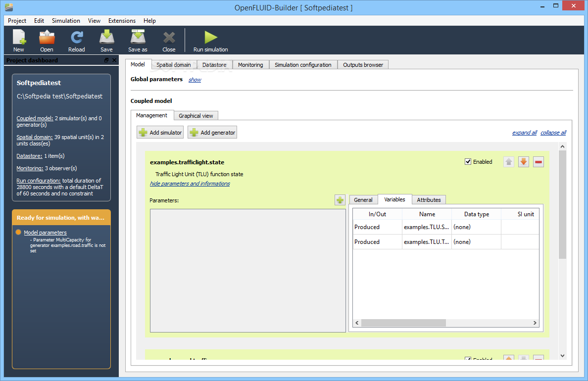The width and height of the screenshot is (588, 381).
Task: Select the Variables simulator tab
Action: pyautogui.click(x=394, y=199)
